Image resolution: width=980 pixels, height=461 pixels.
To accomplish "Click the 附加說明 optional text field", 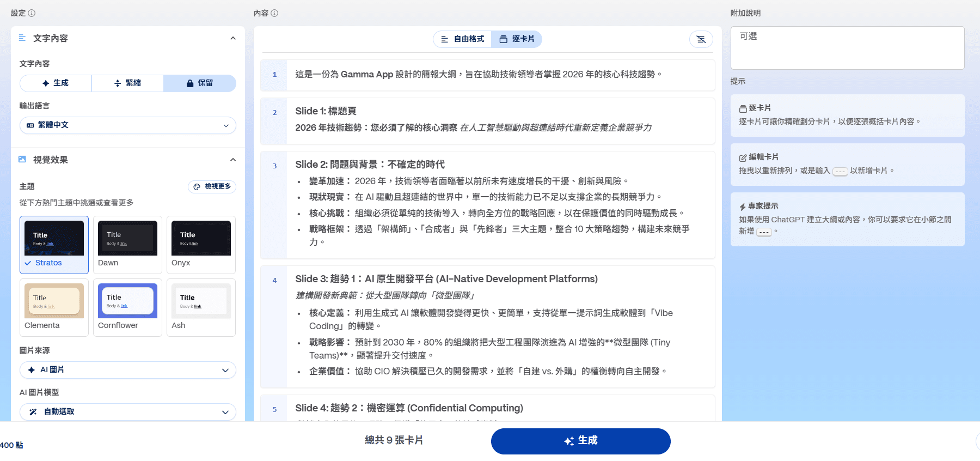I will tap(847, 48).
